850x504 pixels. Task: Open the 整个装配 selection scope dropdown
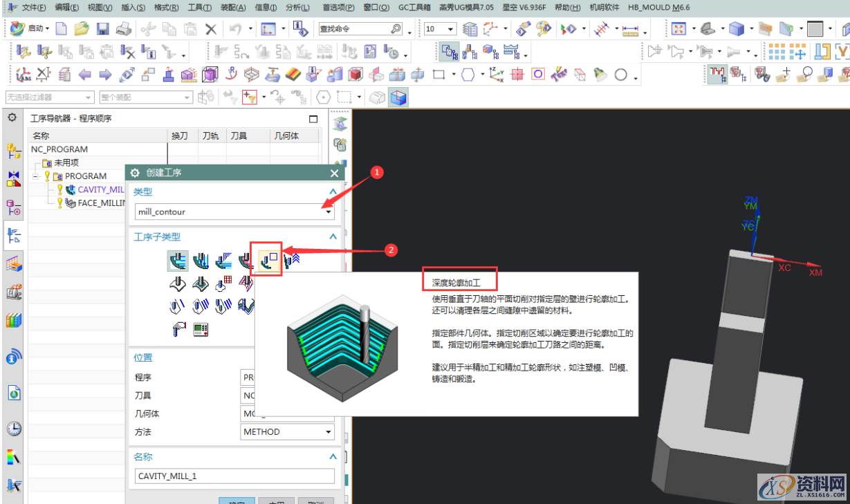[185, 97]
